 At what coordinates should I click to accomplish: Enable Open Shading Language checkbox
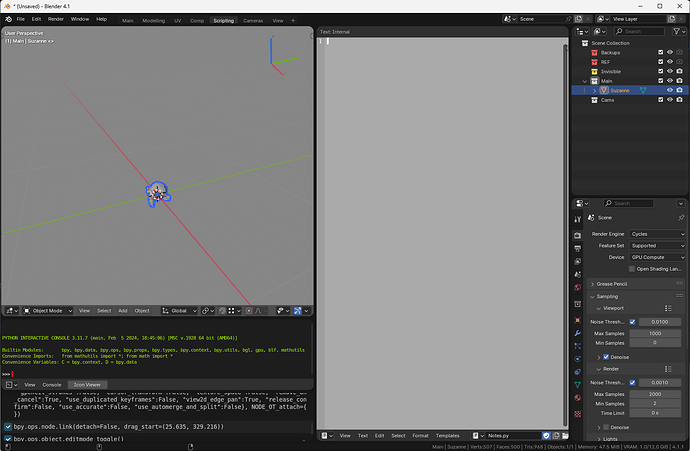point(632,269)
